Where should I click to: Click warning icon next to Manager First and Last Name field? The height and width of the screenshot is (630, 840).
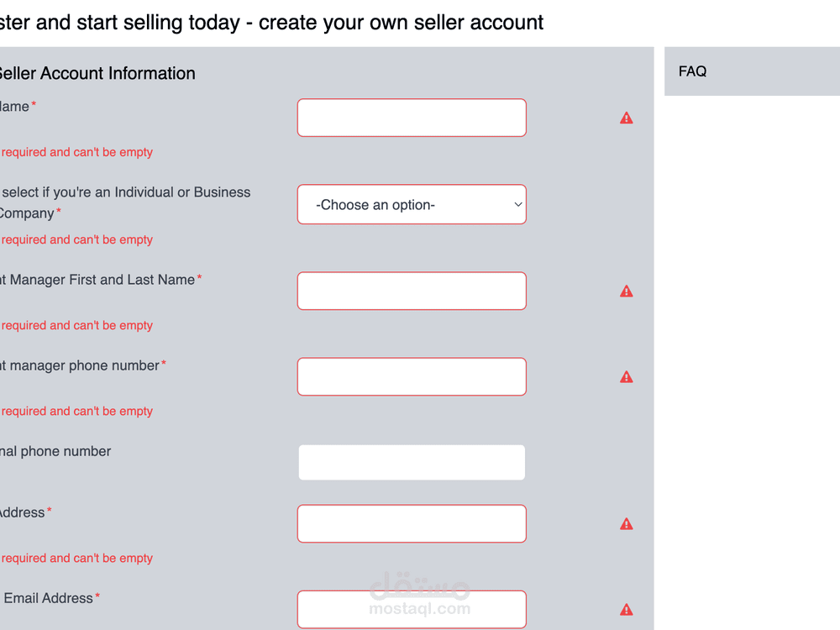[x=626, y=291]
